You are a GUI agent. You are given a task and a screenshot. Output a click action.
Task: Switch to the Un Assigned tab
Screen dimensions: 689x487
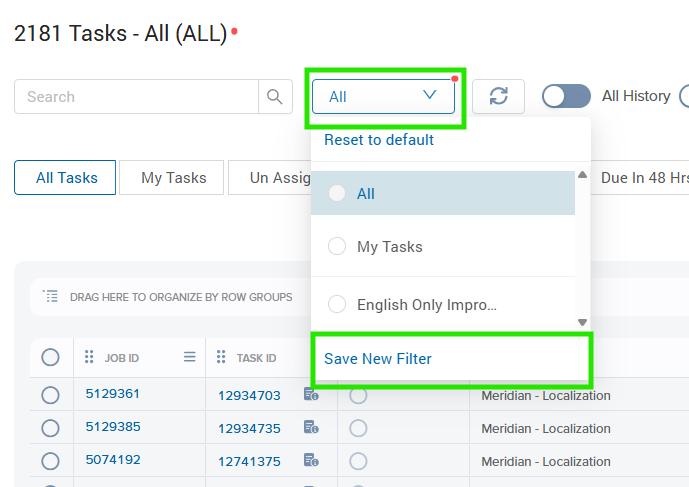269,178
